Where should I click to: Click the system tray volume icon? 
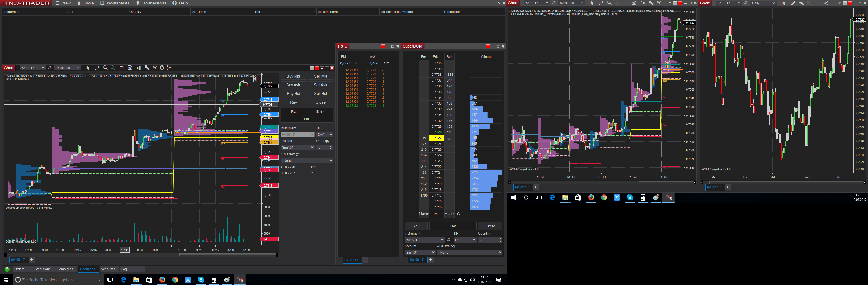[x=472, y=280]
